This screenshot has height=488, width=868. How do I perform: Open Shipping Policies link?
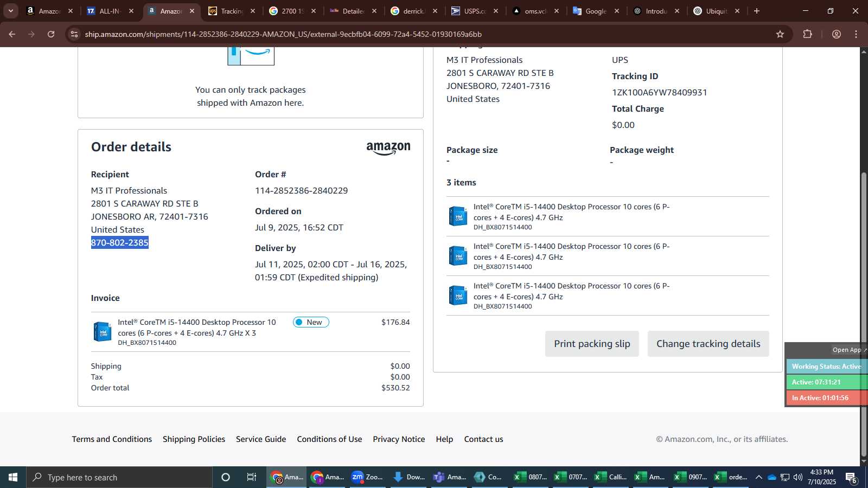tap(194, 439)
